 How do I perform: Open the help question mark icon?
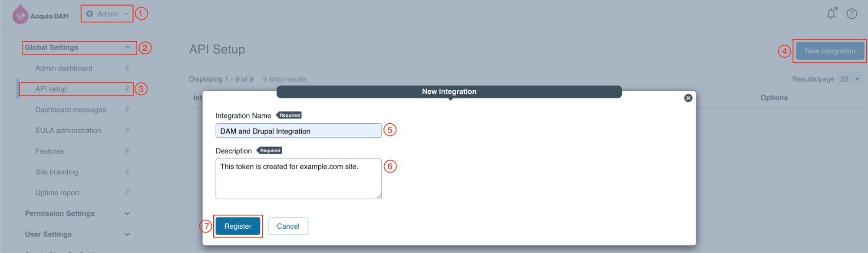click(852, 14)
